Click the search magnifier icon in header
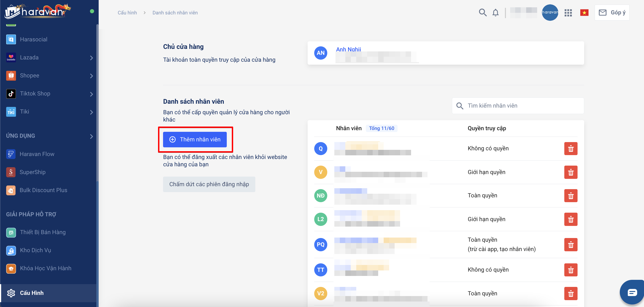This screenshot has height=307, width=644. tap(483, 13)
